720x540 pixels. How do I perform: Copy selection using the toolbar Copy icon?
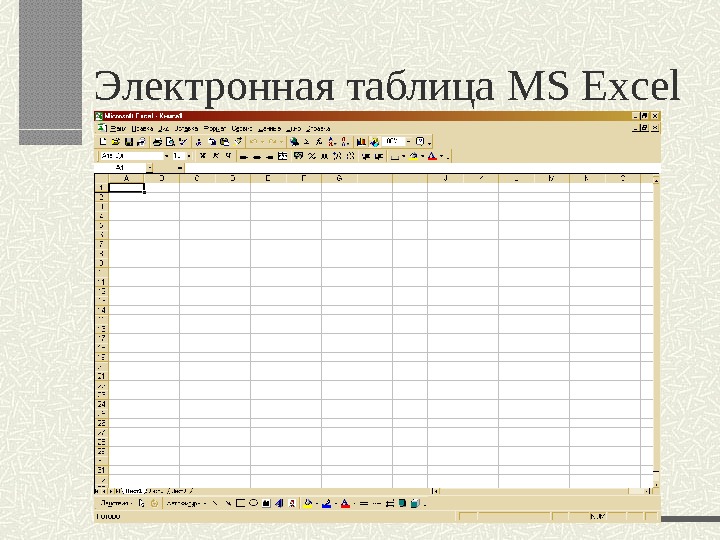coord(212,142)
